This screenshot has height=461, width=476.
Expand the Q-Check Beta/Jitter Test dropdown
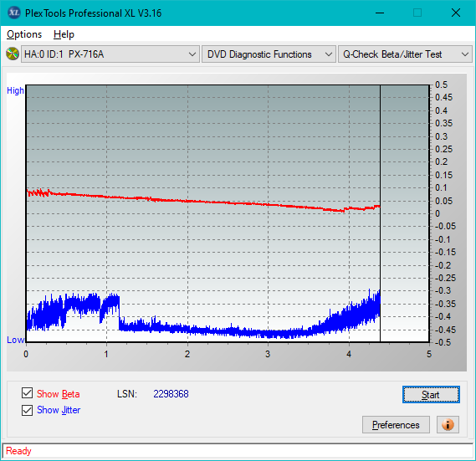405,54
